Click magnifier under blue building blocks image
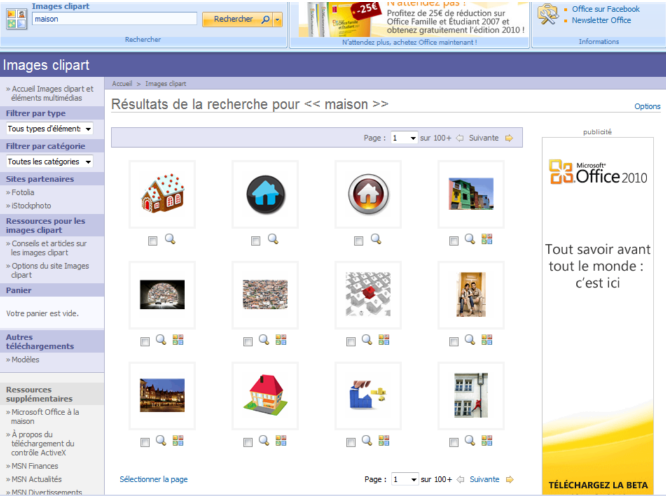This screenshot has width=666, height=504. click(x=367, y=441)
